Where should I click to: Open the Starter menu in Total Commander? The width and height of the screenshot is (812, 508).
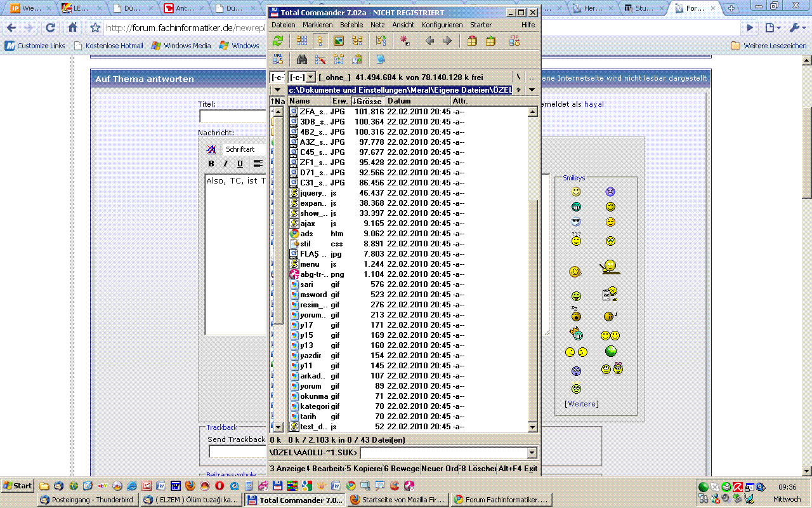[x=481, y=25]
